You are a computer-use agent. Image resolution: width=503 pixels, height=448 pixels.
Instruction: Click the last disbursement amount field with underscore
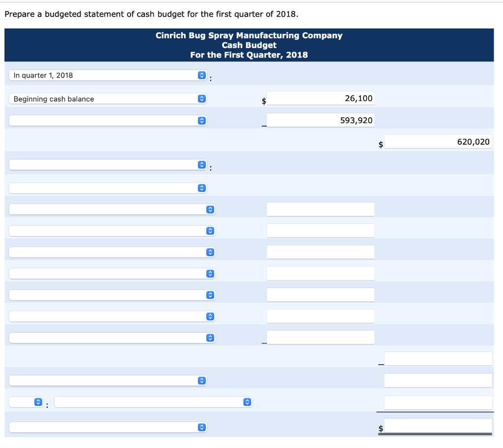(320, 338)
